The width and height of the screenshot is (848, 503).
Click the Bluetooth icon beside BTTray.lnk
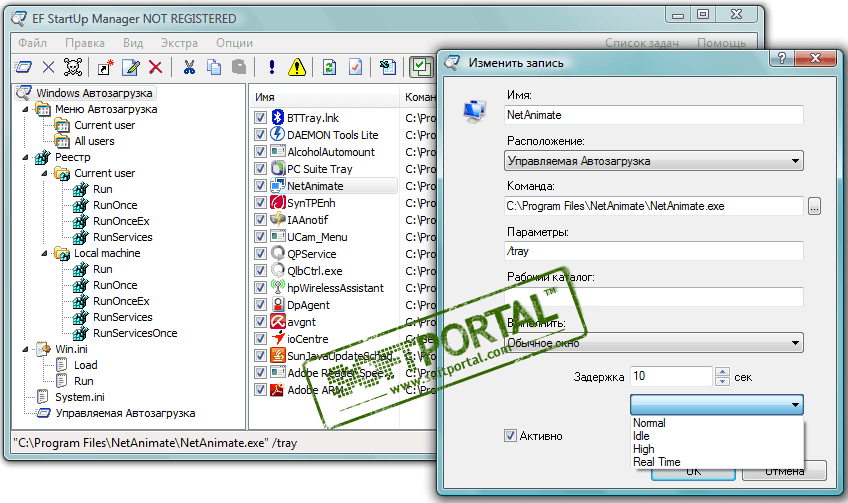coord(277,117)
